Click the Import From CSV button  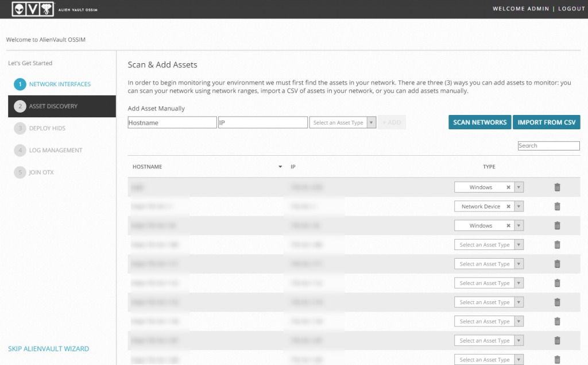pyautogui.click(x=547, y=122)
